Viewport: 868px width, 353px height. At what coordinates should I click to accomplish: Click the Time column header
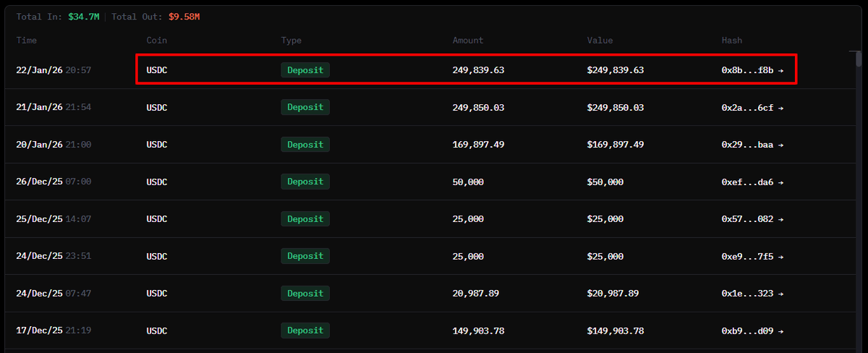[27, 41]
